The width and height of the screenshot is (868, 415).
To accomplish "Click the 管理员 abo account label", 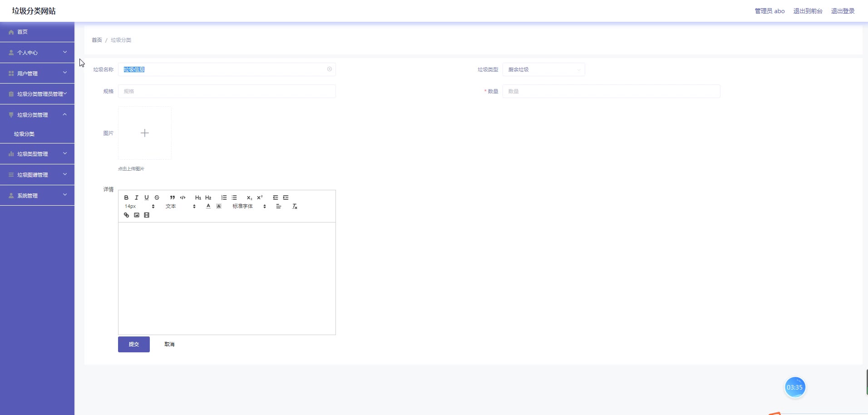I will pos(769,11).
